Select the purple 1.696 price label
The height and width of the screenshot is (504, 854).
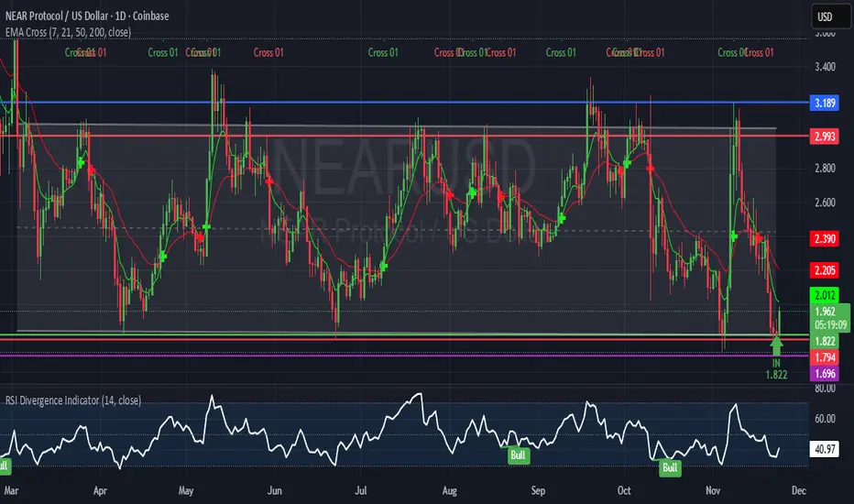[x=824, y=374]
